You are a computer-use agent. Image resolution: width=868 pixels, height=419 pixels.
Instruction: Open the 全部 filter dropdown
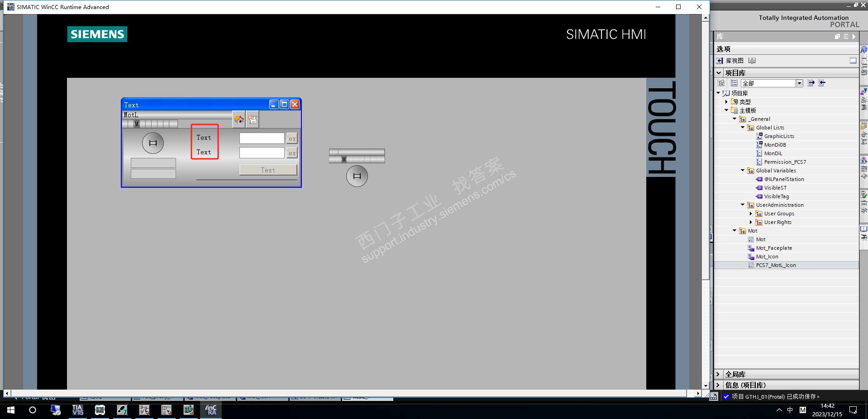pyautogui.click(x=799, y=83)
